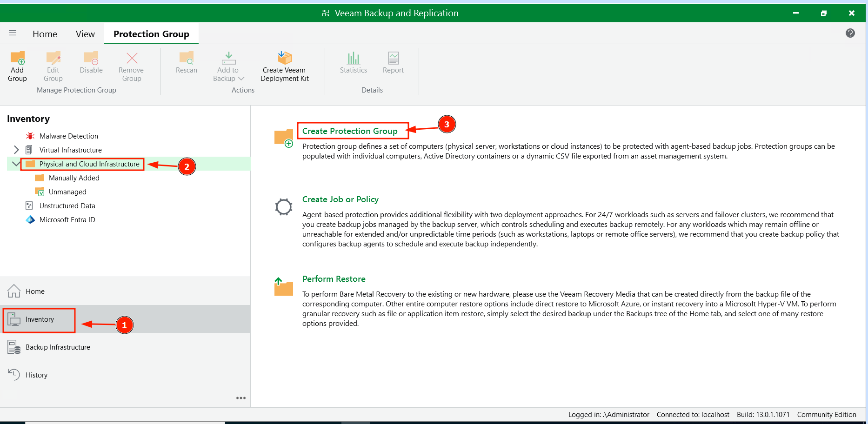Click the Disable ribbon icon
868x424 pixels.
tap(91, 58)
